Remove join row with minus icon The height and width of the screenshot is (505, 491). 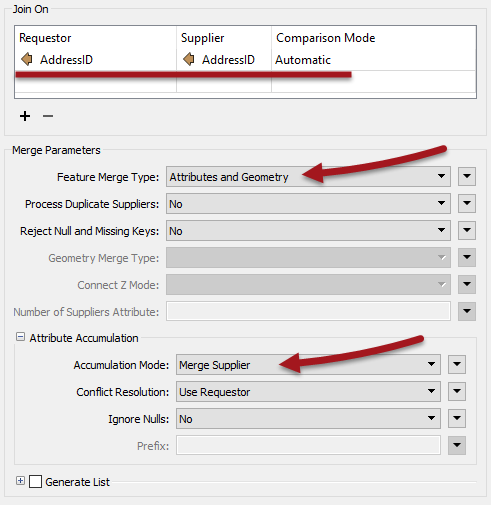coord(48,116)
